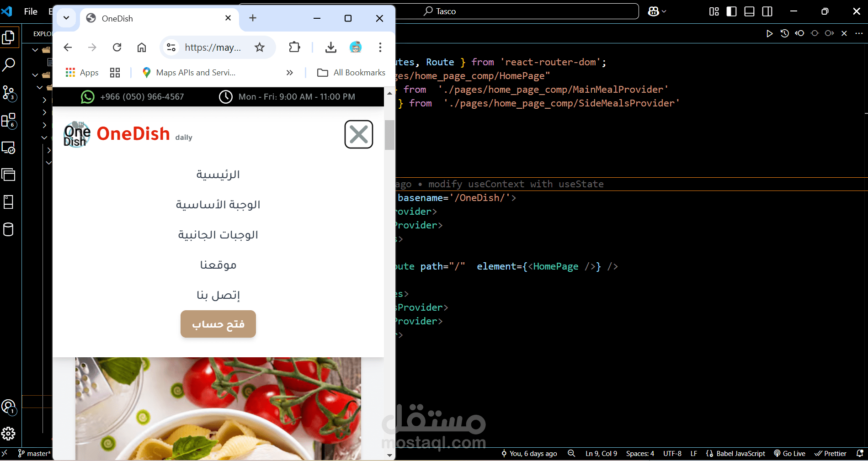Open the Search view in VS Code activity bar

coord(9,65)
